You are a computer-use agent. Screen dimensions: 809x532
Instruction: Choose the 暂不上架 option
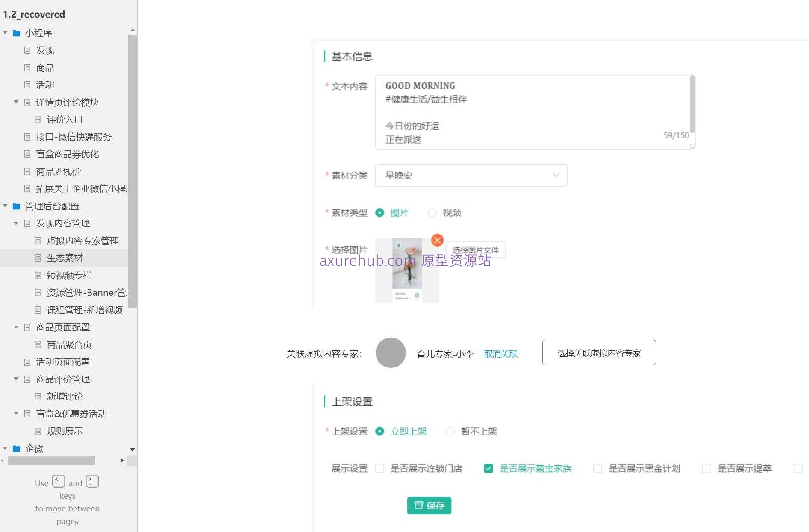click(x=450, y=432)
